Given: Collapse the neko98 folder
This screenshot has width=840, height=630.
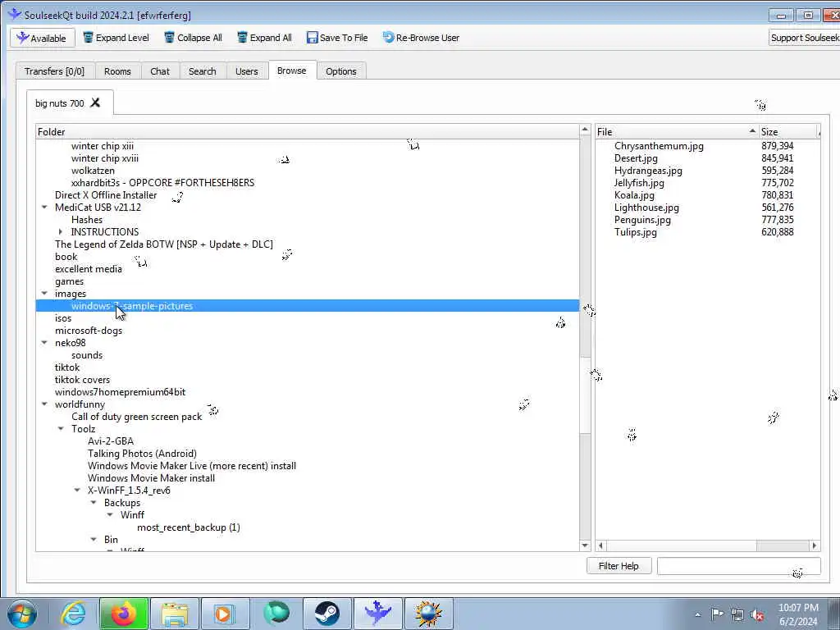Looking at the screenshot, I should [44, 343].
